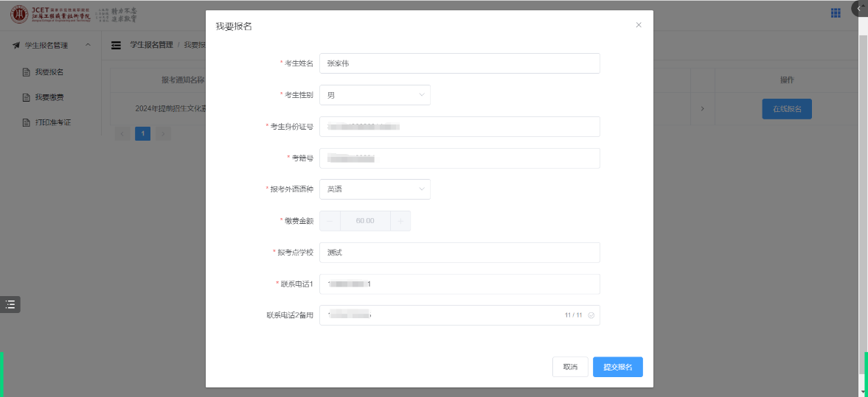Click the document icon next to 打印准考证
868x397 pixels.
tap(27, 122)
